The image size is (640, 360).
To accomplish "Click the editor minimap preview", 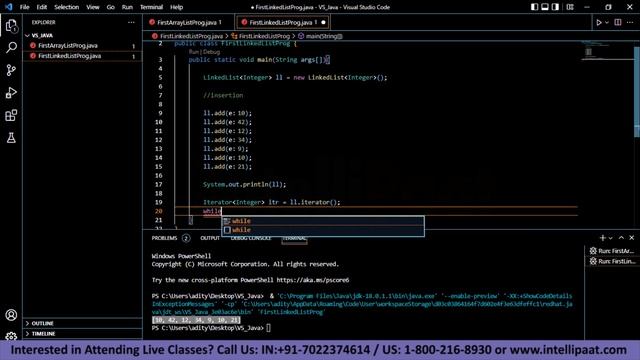I will 607,51.
